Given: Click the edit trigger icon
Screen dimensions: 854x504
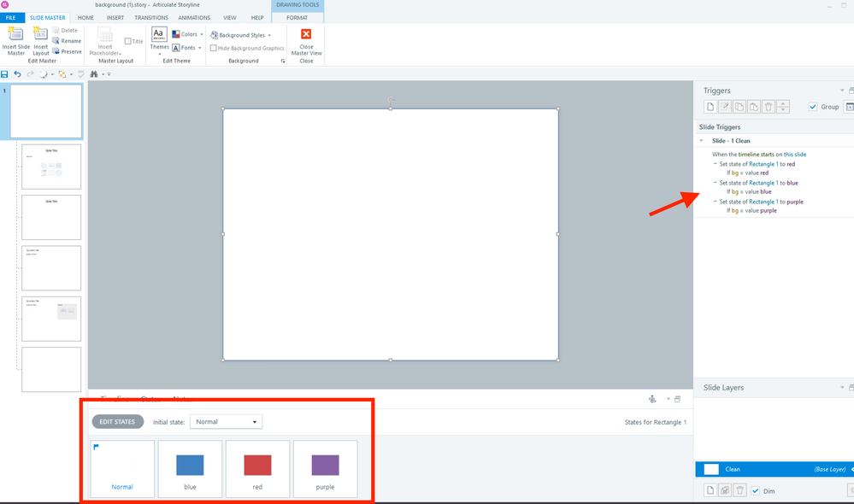Looking at the screenshot, I should tap(725, 107).
